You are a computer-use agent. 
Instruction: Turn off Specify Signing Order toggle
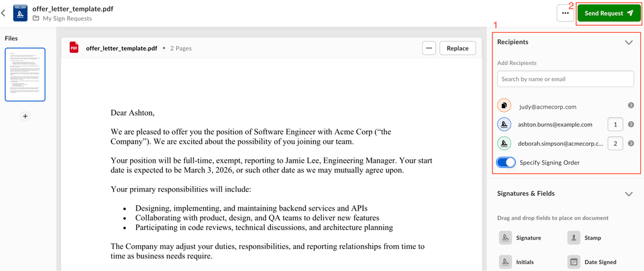click(x=506, y=162)
